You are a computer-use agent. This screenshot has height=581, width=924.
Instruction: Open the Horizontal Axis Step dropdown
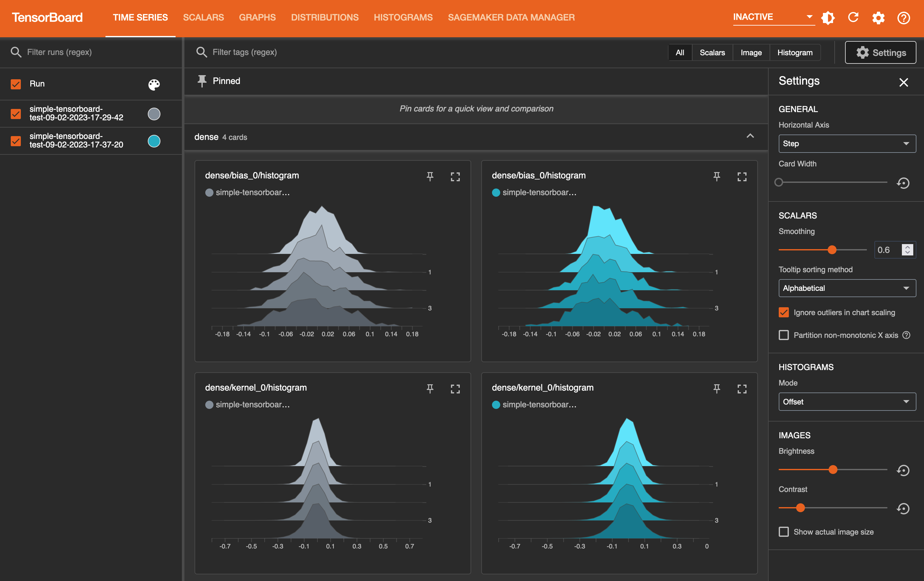tap(846, 143)
